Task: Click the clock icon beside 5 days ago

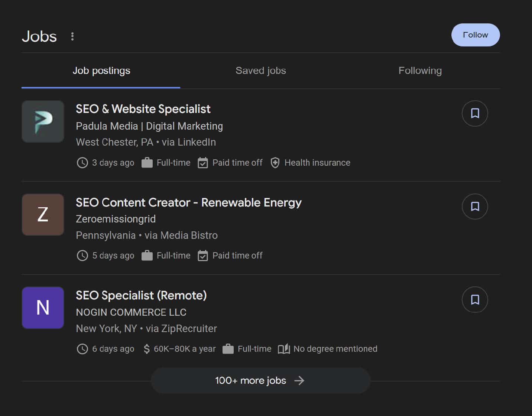Action: coord(82,256)
